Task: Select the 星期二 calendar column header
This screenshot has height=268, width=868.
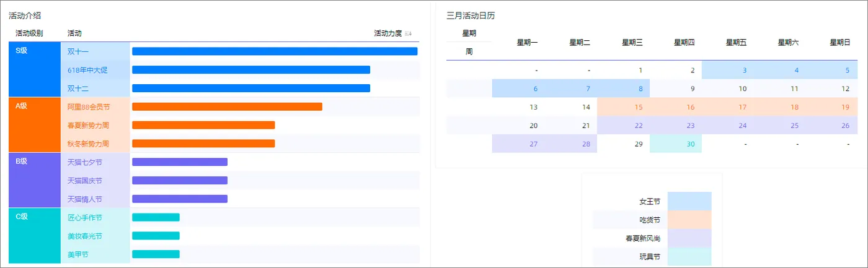Action: tap(580, 42)
